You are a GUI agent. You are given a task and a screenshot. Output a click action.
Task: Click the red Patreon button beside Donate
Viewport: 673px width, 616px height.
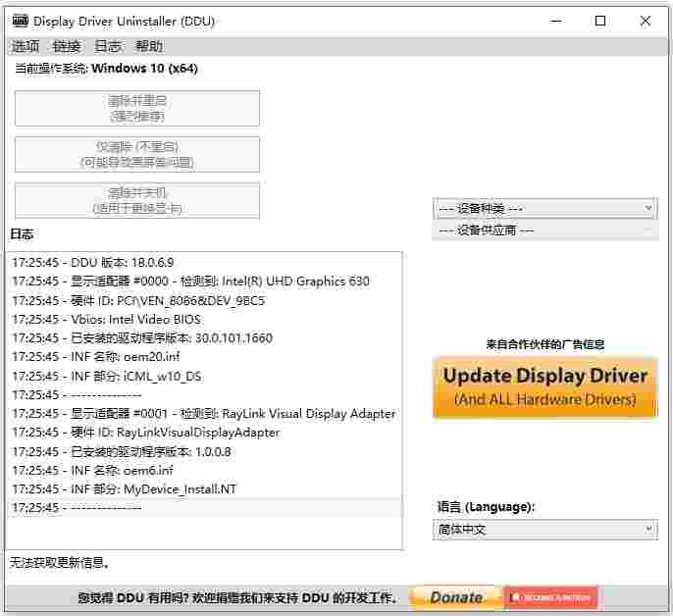[x=550, y=597]
